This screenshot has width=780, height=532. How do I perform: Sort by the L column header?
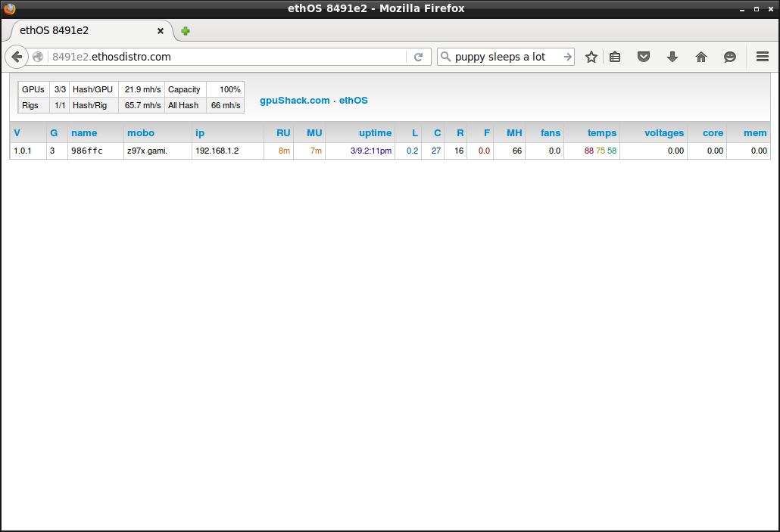(415, 132)
